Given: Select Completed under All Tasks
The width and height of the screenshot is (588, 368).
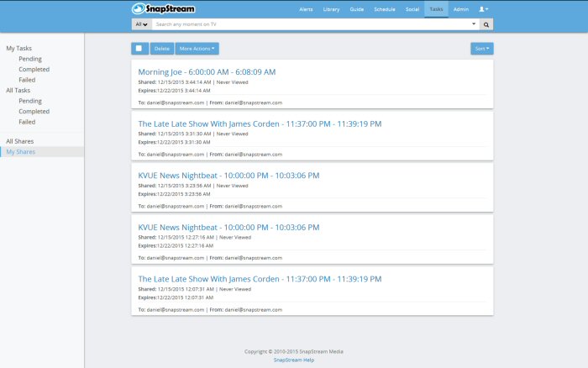Looking at the screenshot, I should tap(34, 112).
